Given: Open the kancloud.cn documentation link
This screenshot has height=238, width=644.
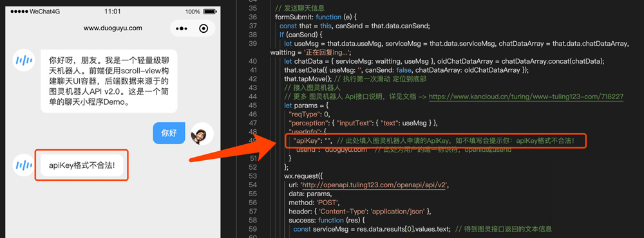Looking at the screenshot, I should [526, 97].
